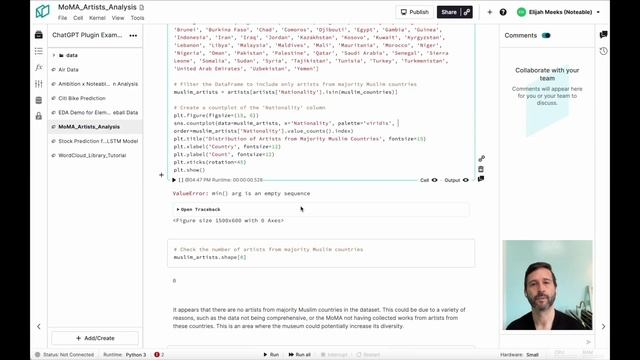Toggle Cell visibility eye icon

coord(434,180)
